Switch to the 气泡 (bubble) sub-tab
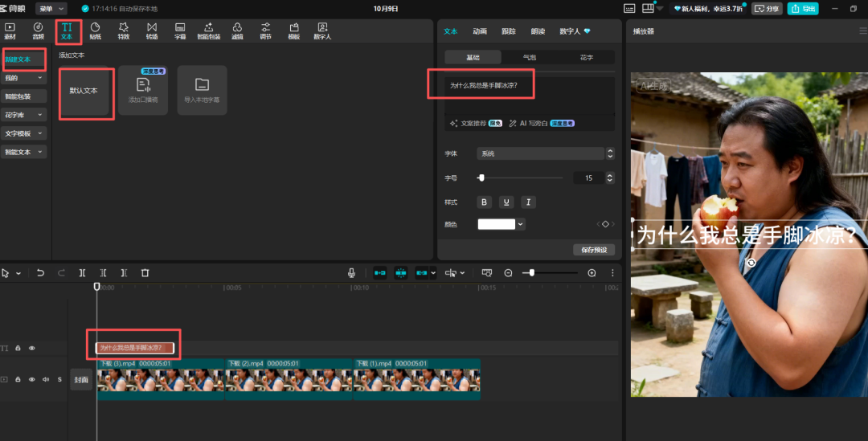 point(529,58)
